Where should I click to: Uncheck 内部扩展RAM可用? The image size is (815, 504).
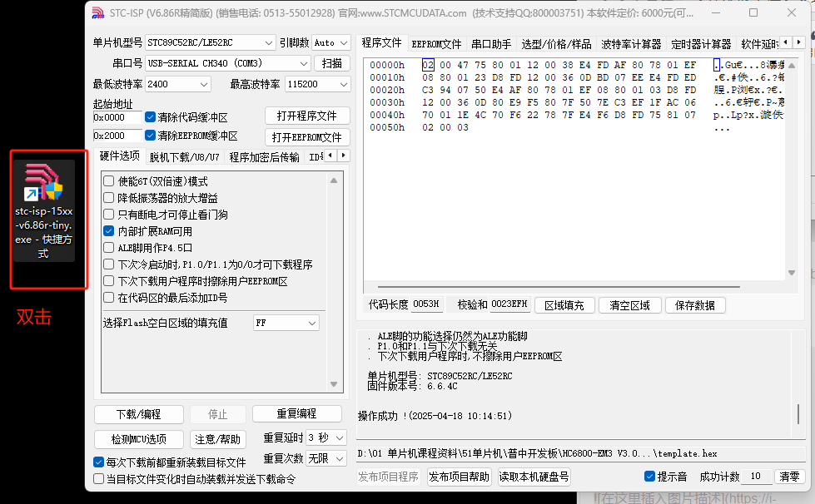point(107,231)
